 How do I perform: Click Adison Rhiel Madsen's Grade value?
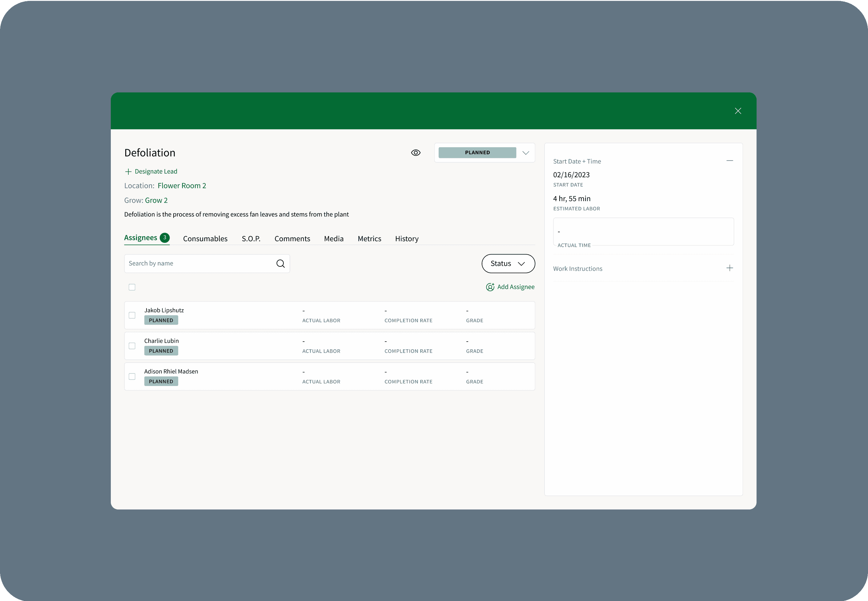click(467, 372)
